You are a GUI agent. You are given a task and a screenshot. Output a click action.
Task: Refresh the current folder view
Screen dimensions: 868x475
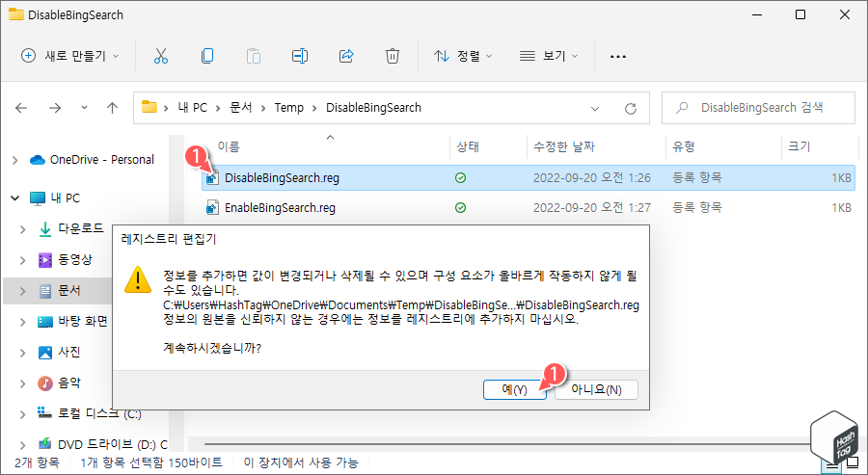(x=630, y=108)
